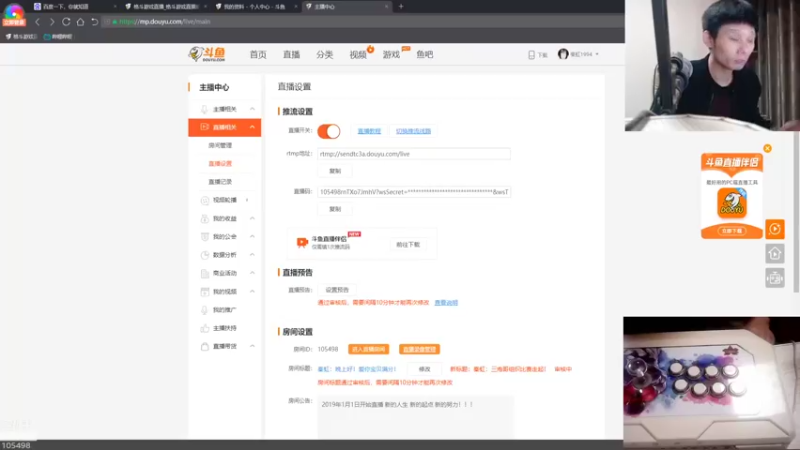Open the 首页 home nav item
The image size is (800, 450).
tap(258, 55)
